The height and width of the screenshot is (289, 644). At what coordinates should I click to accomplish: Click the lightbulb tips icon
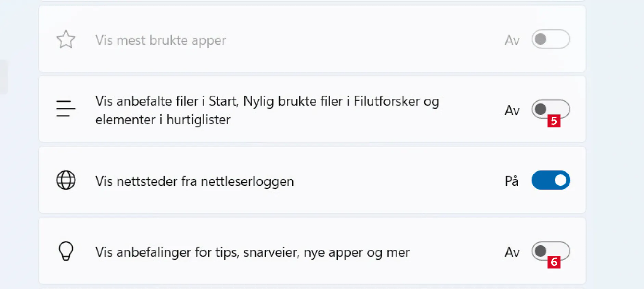point(66,251)
